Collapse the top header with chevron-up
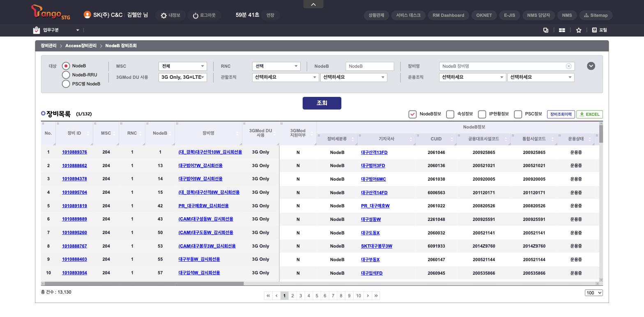The width and height of the screenshot is (644, 317). click(x=313, y=4)
